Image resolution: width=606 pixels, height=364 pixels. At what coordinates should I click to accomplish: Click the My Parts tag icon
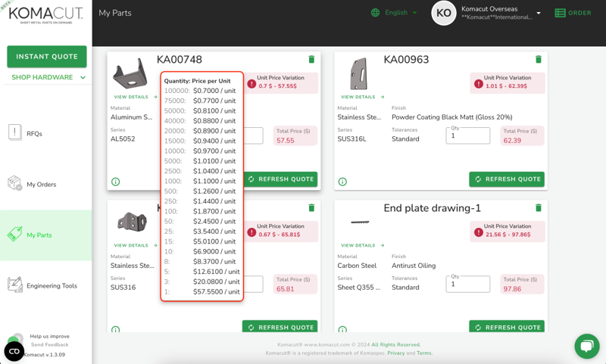point(14,234)
